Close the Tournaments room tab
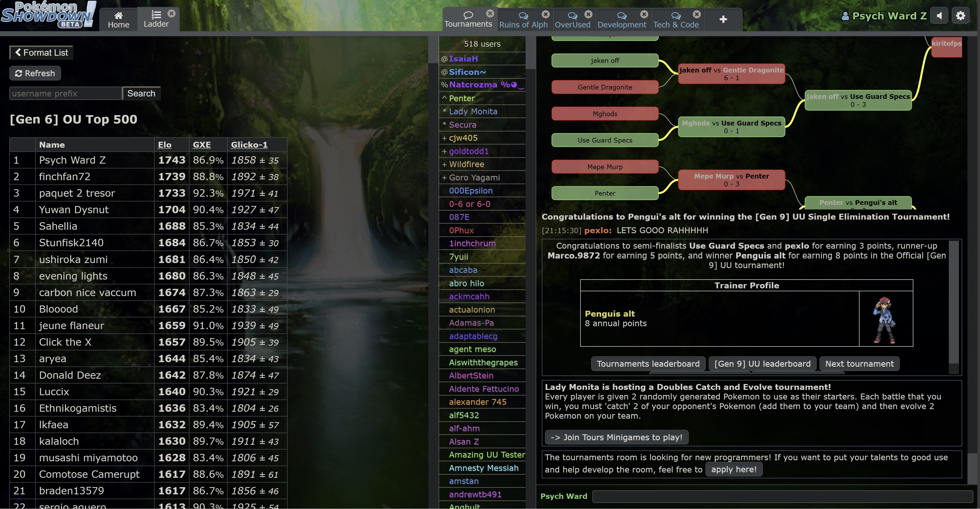The width and height of the screenshot is (980, 509). 490,14
